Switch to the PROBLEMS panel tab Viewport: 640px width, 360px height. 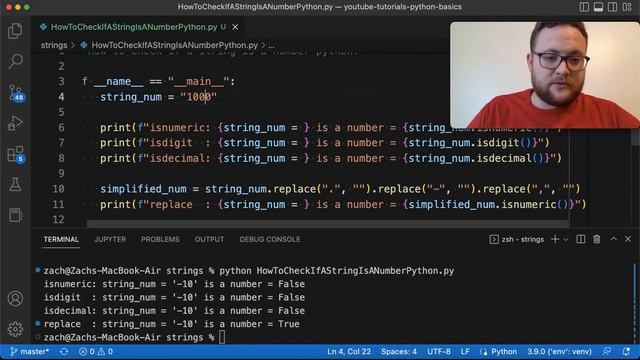point(160,240)
